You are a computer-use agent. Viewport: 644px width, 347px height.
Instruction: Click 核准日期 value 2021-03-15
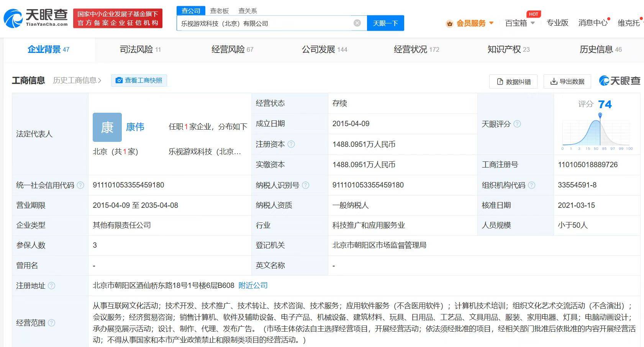pos(576,205)
